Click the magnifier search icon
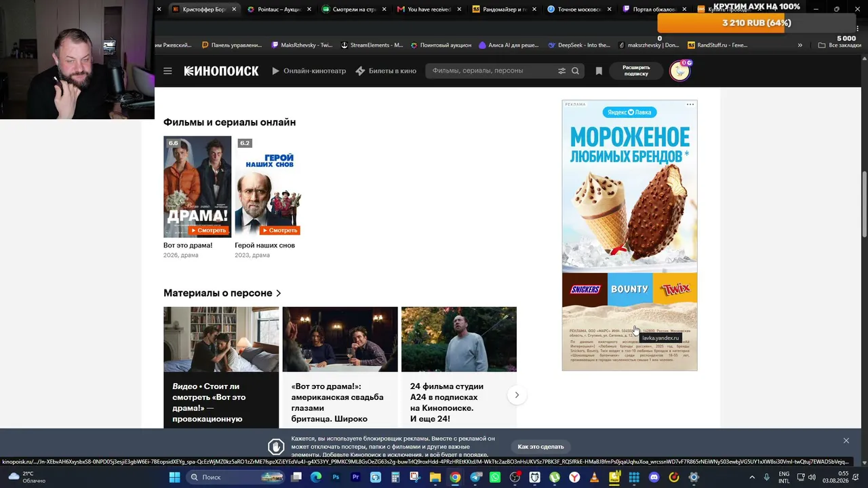This screenshot has height=488, width=868. (x=575, y=70)
